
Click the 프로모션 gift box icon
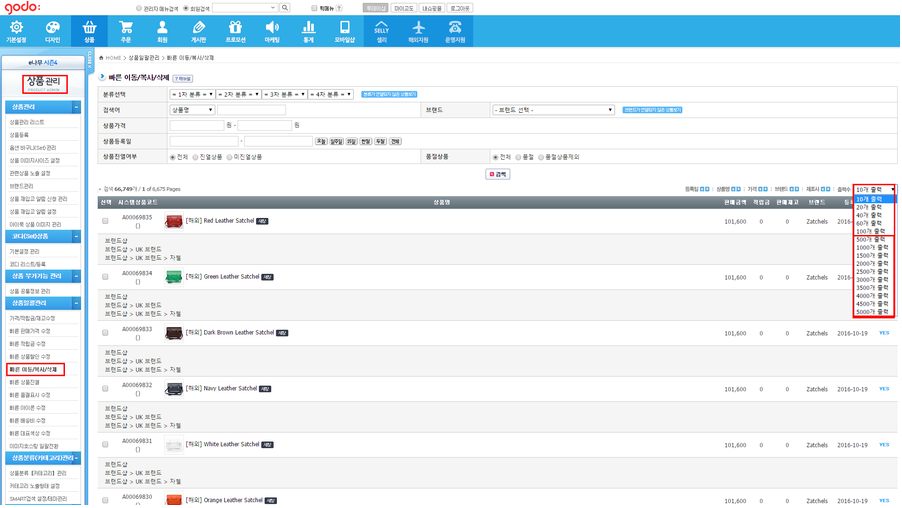[x=235, y=30]
